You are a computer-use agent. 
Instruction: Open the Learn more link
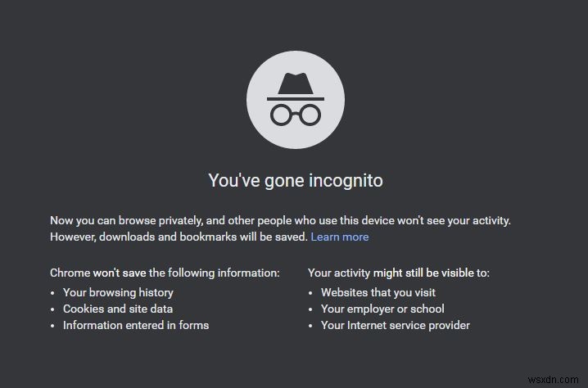click(340, 237)
